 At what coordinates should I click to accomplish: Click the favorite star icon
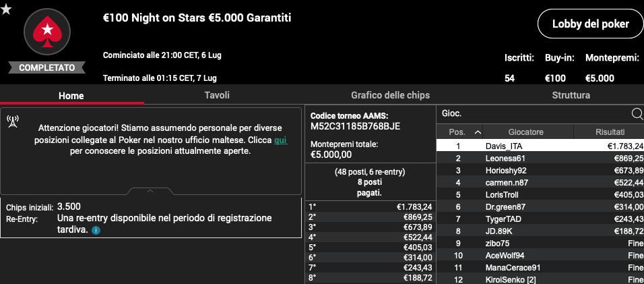(x=6, y=9)
